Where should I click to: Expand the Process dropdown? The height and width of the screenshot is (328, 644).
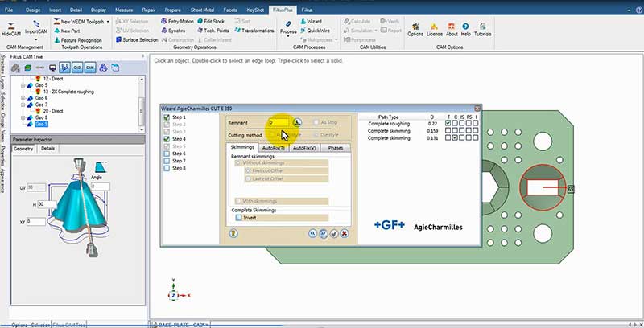tap(289, 39)
